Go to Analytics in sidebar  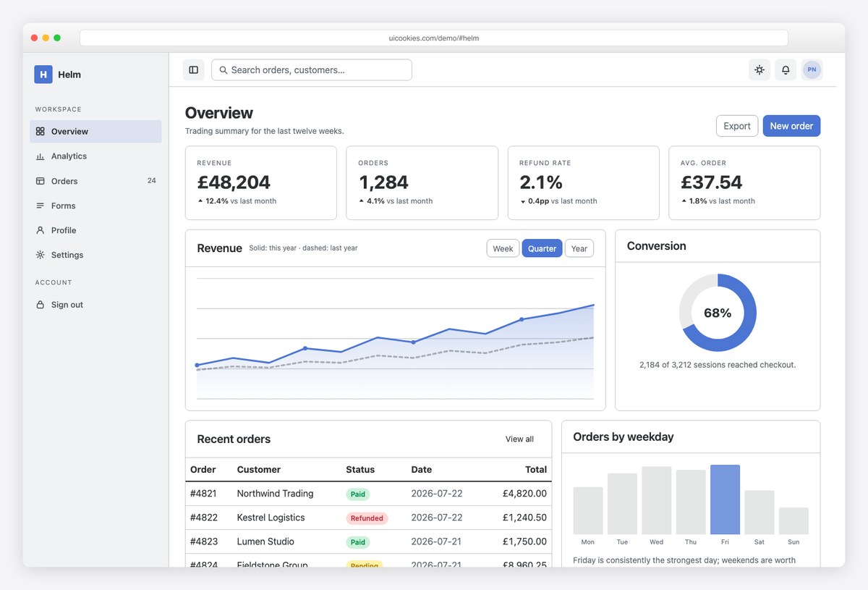click(x=95, y=156)
